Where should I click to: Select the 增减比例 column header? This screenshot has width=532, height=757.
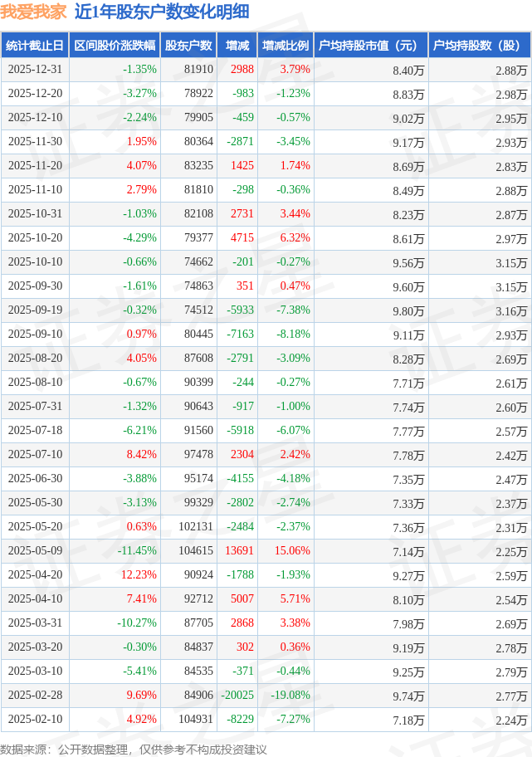286,46
